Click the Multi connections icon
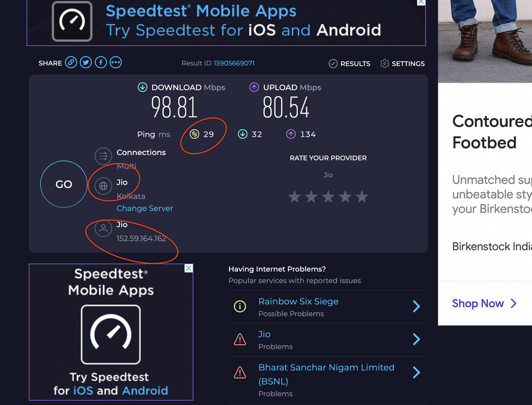Viewport: 532px width, 405px height. pyautogui.click(x=103, y=156)
